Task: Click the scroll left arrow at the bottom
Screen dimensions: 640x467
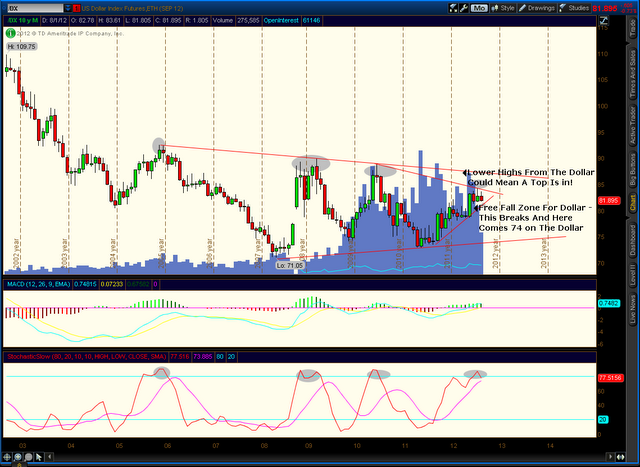Action: 49,457
